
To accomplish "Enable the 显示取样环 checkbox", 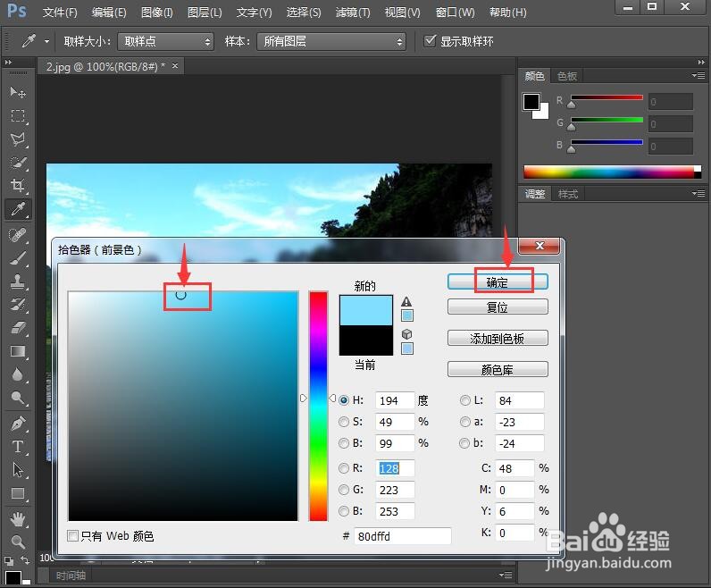I will (x=430, y=41).
